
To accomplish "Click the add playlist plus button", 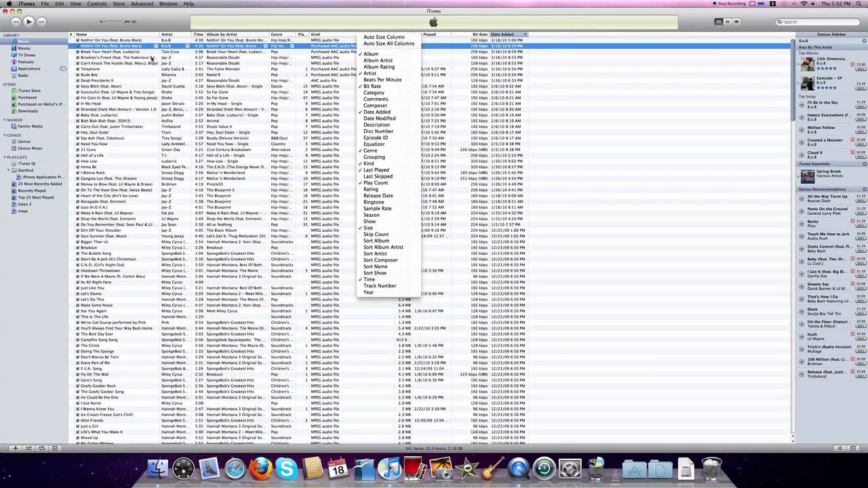I will coord(15,448).
